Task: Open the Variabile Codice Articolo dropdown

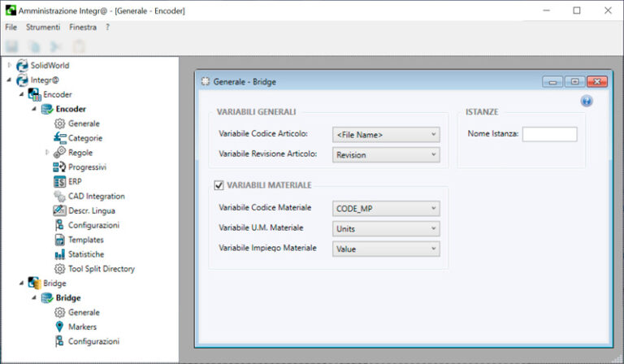Action: point(386,134)
